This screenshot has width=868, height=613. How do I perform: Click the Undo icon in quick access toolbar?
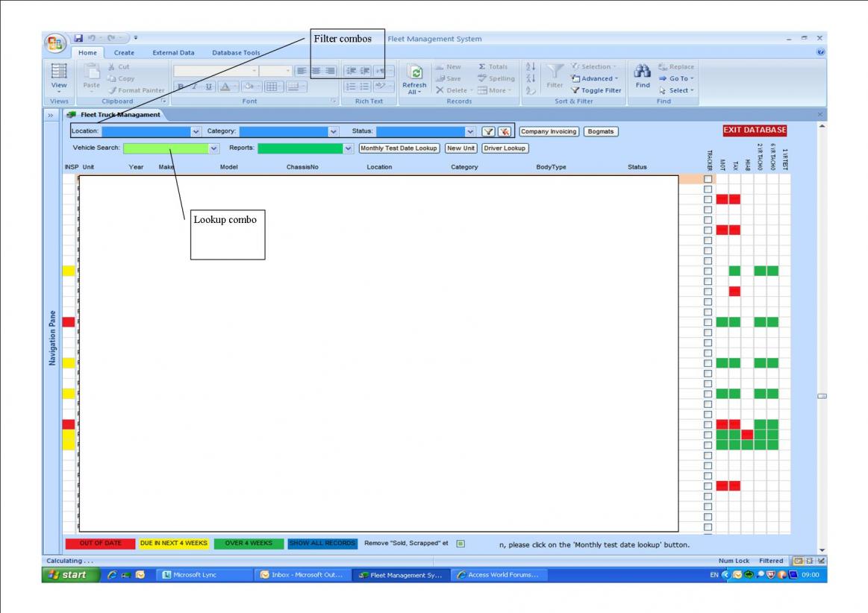click(91, 38)
